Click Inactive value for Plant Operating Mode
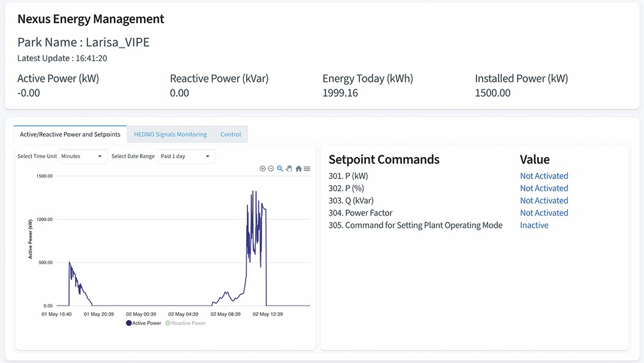 535,225
